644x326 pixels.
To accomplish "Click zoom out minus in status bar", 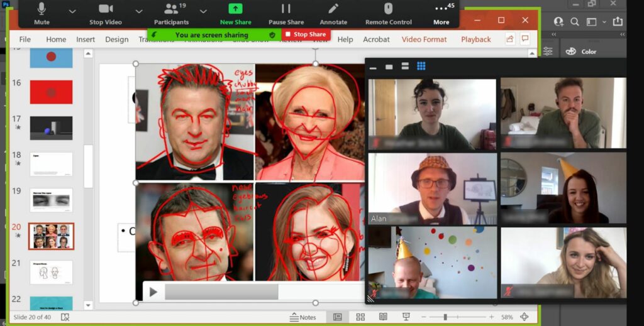I will (424, 317).
